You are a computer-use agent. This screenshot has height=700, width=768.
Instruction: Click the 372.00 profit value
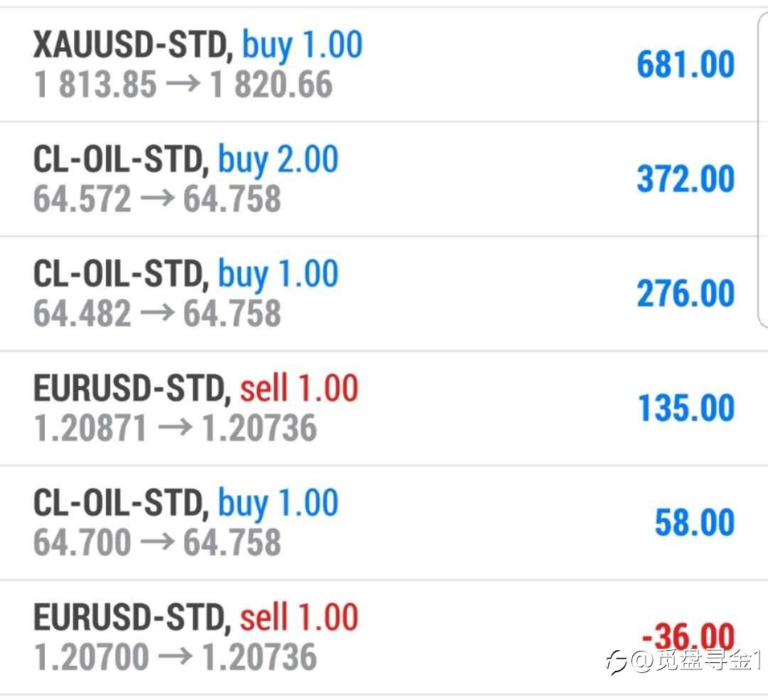tap(685, 179)
